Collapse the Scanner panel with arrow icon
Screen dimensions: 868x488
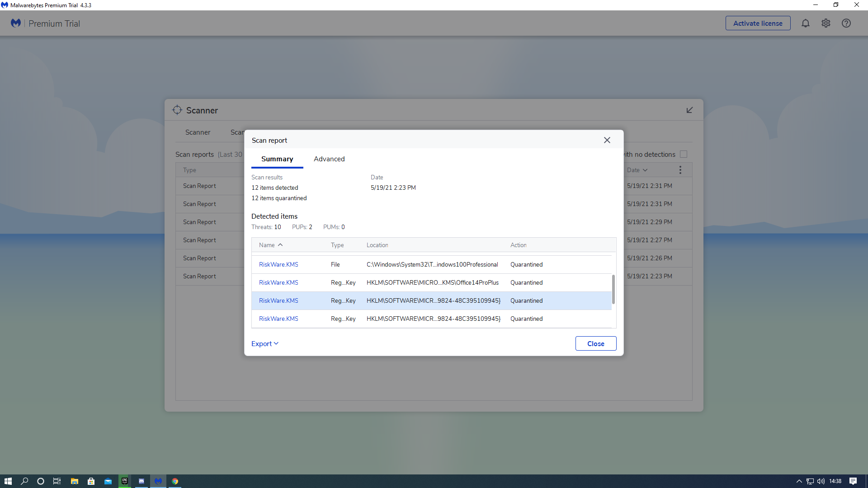pyautogui.click(x=689, y=110)
